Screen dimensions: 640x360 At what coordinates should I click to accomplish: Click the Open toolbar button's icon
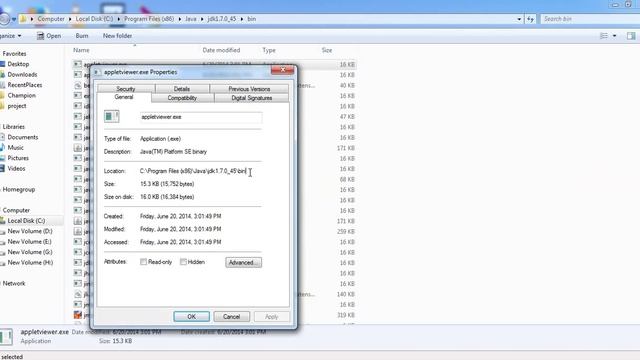(40, 36)
